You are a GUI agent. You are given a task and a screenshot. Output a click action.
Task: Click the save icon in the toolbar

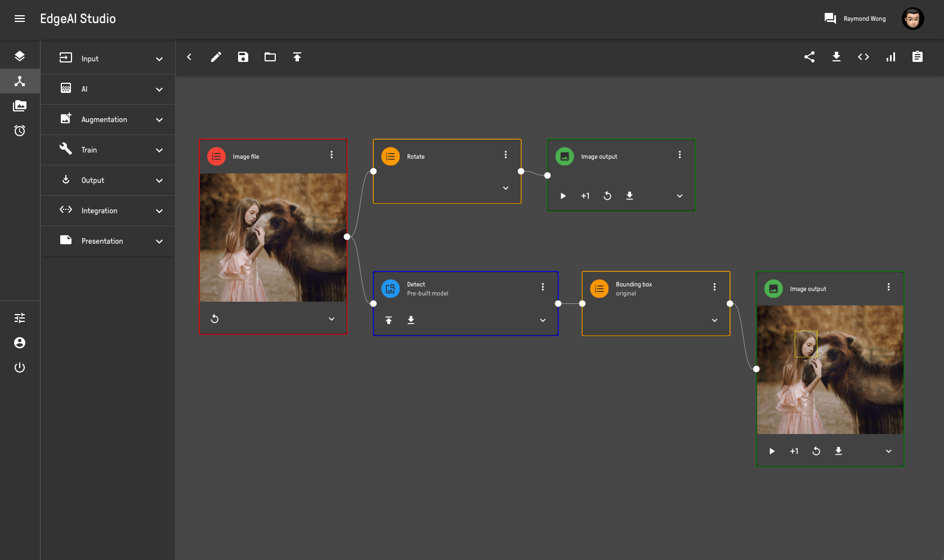(x=243, y=57)
